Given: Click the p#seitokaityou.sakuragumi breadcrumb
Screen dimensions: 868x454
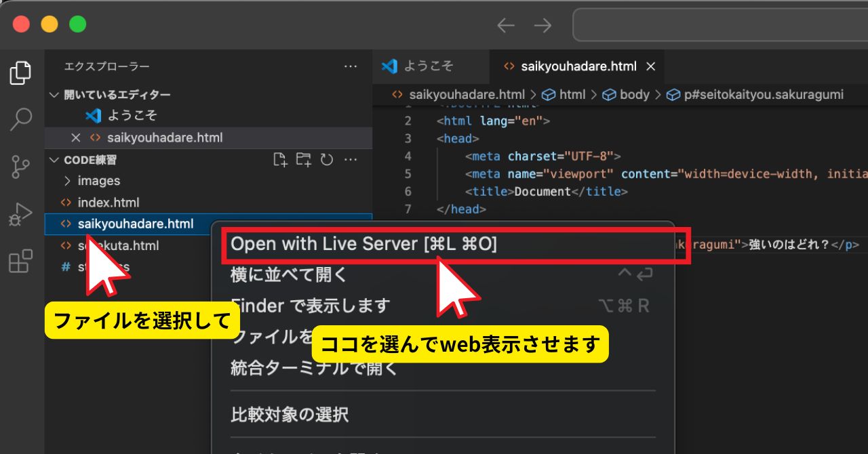Looking at the screenshot, I should [x=764, y=95].
